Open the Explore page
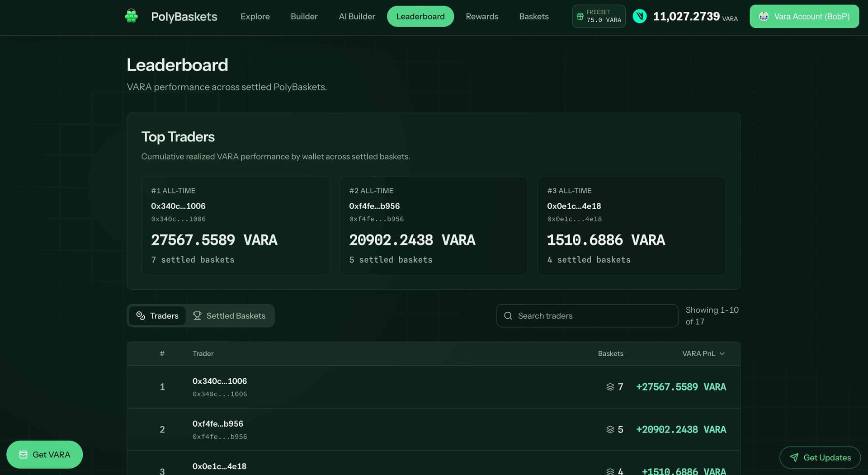 [x=255, y=16]
